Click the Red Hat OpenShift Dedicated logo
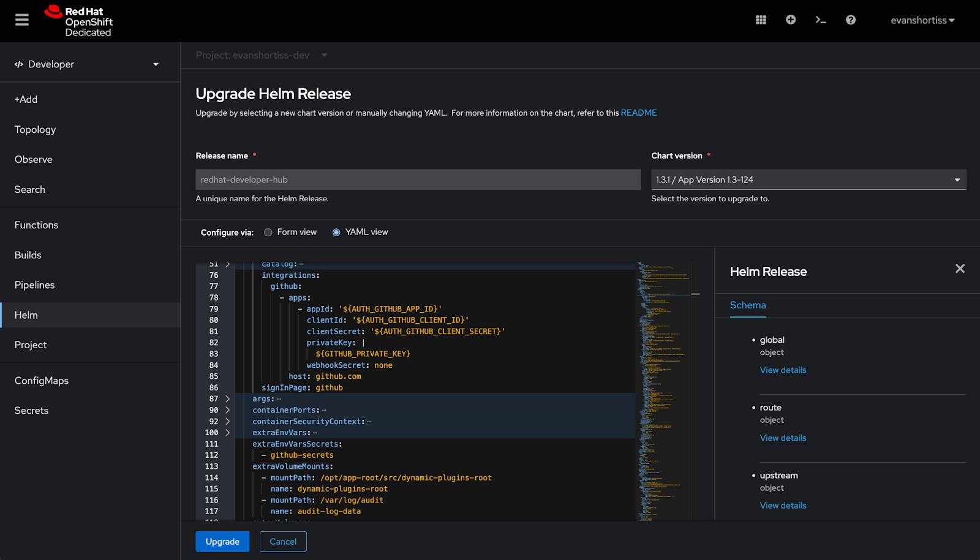Screen dimensions: 980x560 pyautogui.click(x=78, y=21)
